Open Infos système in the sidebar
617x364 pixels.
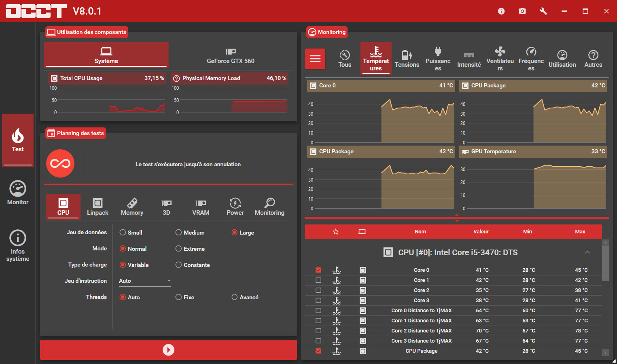[18, 245]
